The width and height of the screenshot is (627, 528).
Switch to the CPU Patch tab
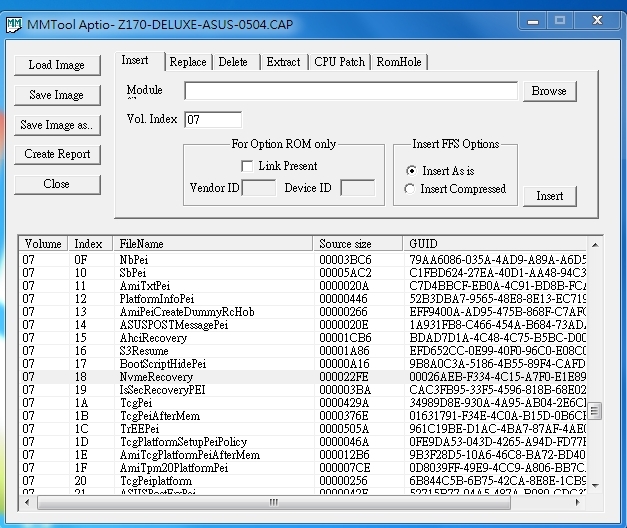pyautogui.click(x=339, y=62)
